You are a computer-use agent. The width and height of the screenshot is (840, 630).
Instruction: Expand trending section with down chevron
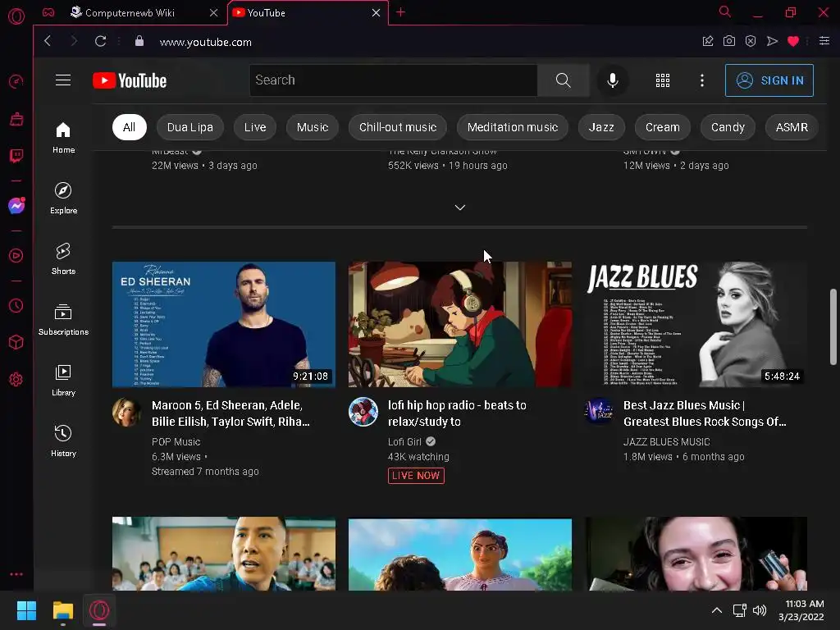point(459,208)
